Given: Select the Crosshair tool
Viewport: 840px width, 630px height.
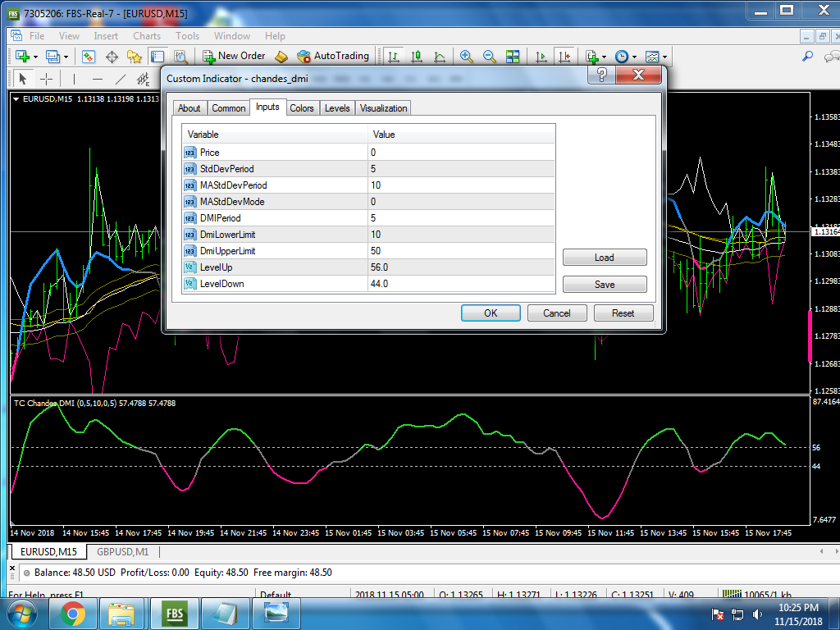Looking at the screenshot, I should coord(47,79).
